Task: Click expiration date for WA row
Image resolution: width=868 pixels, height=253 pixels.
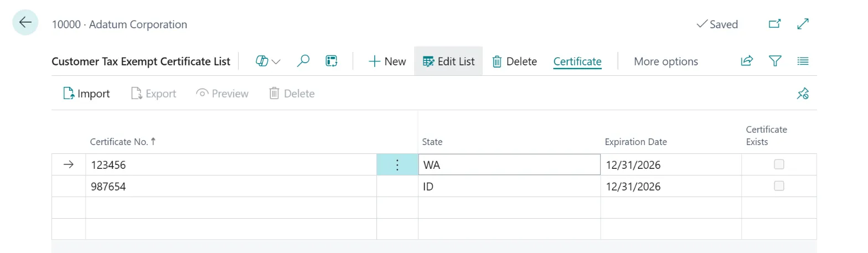Action: click(671, 165)
